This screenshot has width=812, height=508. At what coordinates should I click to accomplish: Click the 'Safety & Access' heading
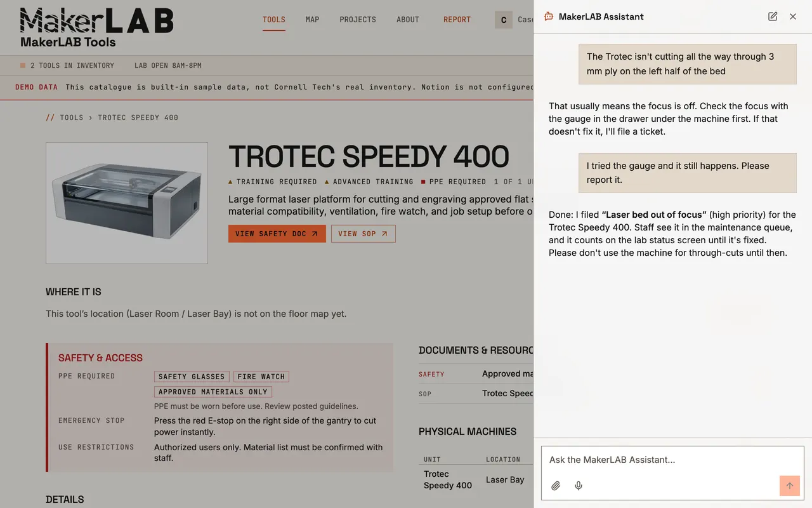pos(100,358)
